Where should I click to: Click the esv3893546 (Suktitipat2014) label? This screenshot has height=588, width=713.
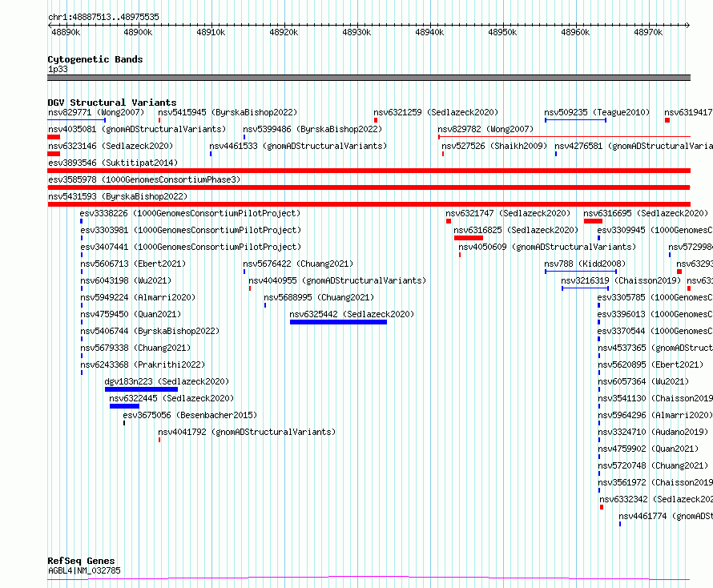point(113,163)
